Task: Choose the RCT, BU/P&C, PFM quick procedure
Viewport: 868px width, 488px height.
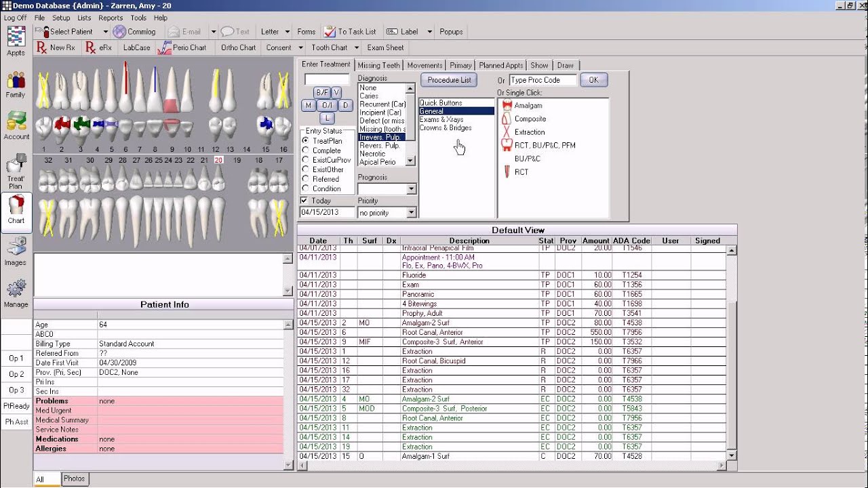Action: pyautogui.click(x=538, y=145)
